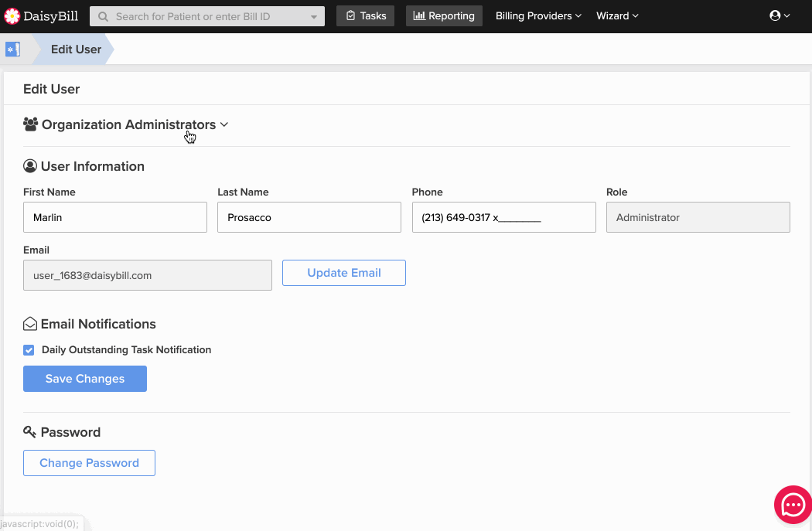Click the User Information person icon

(30, 166)
